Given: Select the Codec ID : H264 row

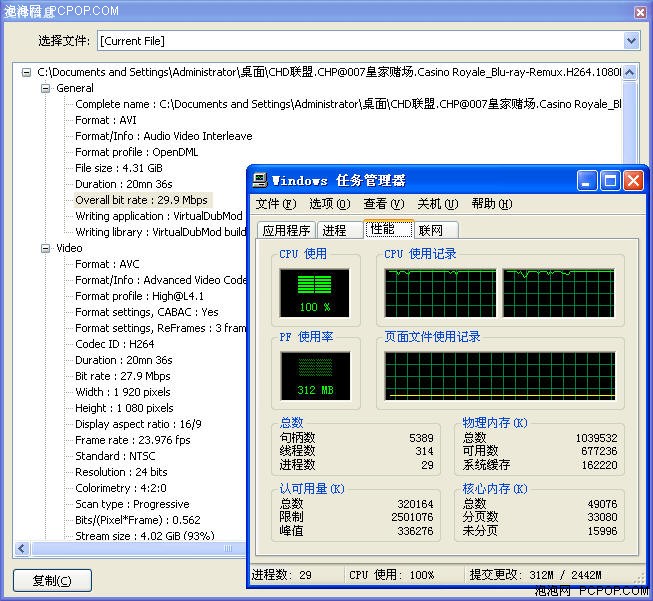Looking at the screenshot, I should 115,344.
